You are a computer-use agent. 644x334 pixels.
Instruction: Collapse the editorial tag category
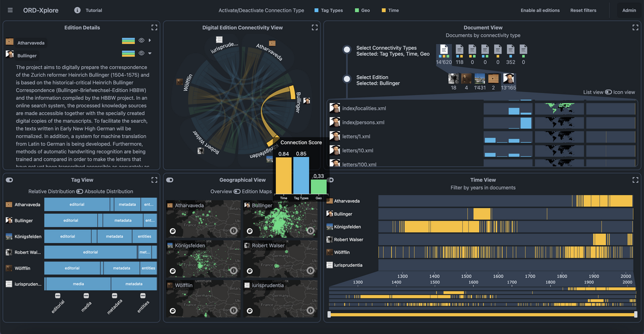(57, 296)
